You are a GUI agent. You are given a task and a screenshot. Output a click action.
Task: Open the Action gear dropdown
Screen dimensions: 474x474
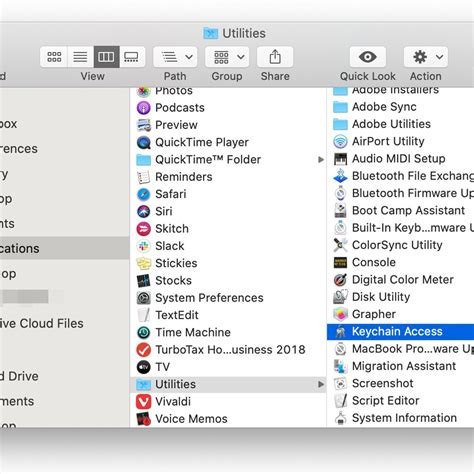[426, 57]
